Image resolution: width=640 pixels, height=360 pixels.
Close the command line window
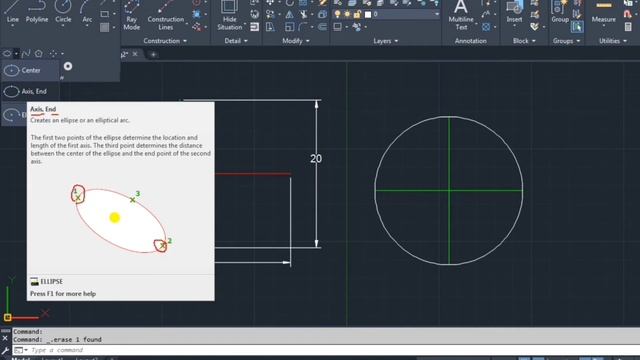5,338
